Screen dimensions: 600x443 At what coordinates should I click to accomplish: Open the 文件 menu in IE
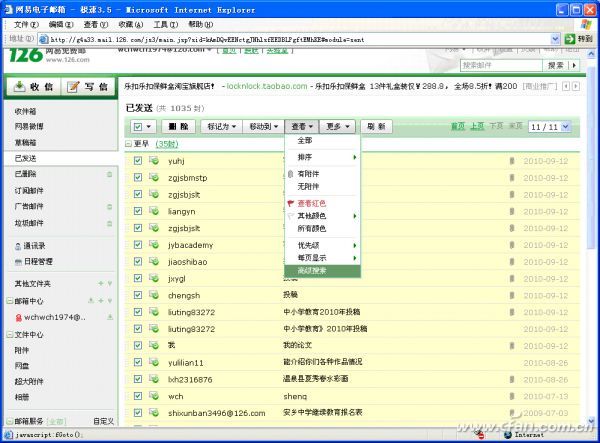click(26, 24)
